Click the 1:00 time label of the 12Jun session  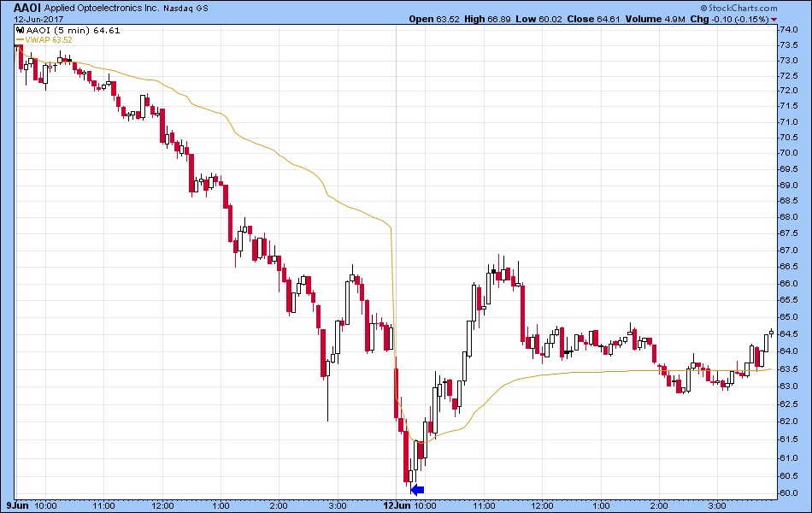tap(601, 505)
